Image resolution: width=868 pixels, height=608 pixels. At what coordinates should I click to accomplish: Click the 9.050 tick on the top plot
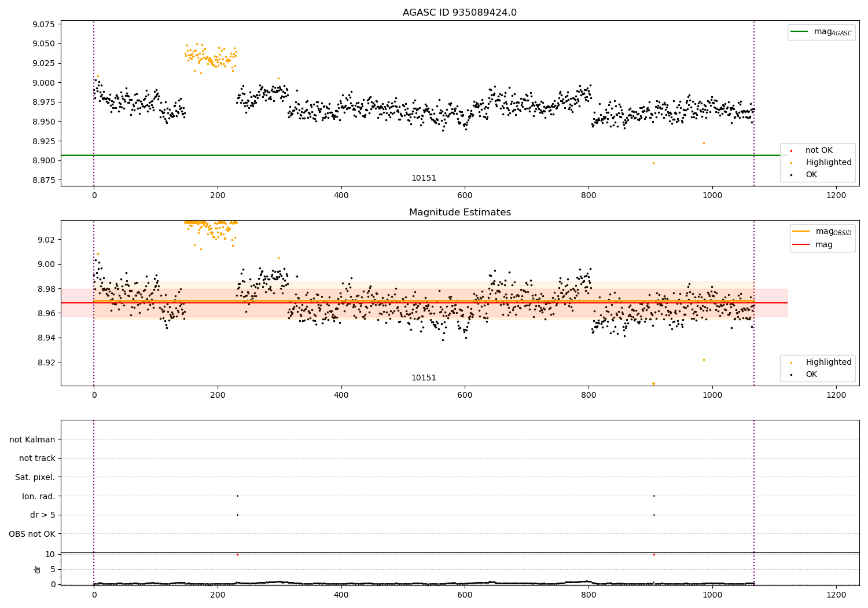tap(43, 43)
